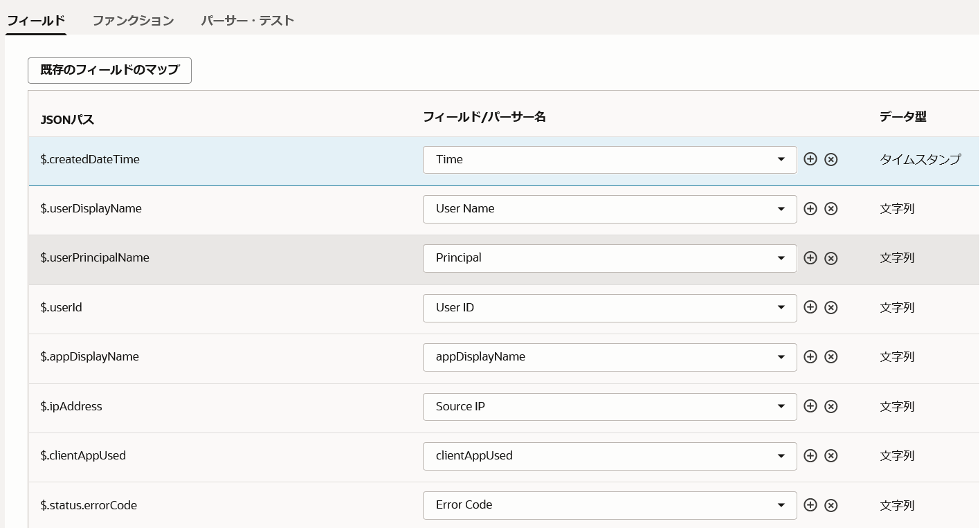Click 既存のフィールドのマップ button
Viewport: 980px width, 528px height.
point(109,70)
